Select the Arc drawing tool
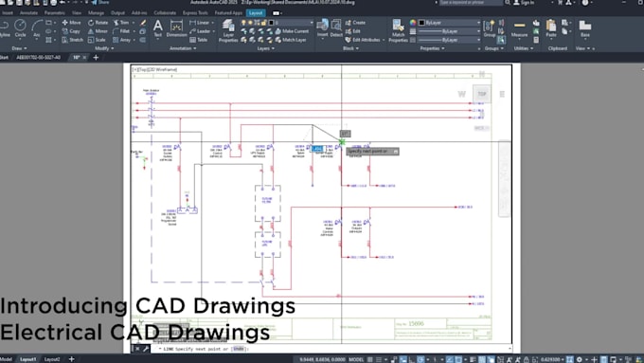The height and width of the screenshot is (363, 644). 37,28
